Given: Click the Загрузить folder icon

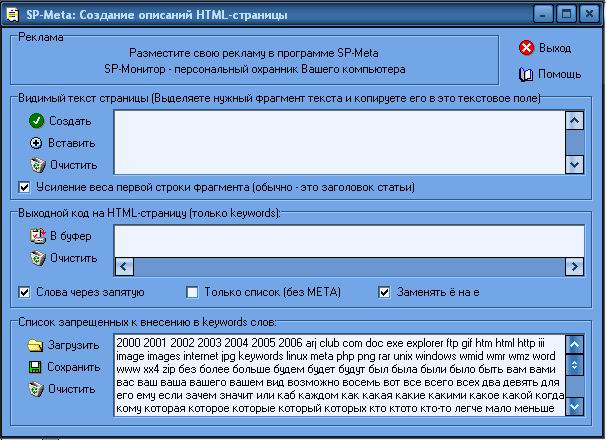Looking at the screenshot, I should tap(35, 345).
